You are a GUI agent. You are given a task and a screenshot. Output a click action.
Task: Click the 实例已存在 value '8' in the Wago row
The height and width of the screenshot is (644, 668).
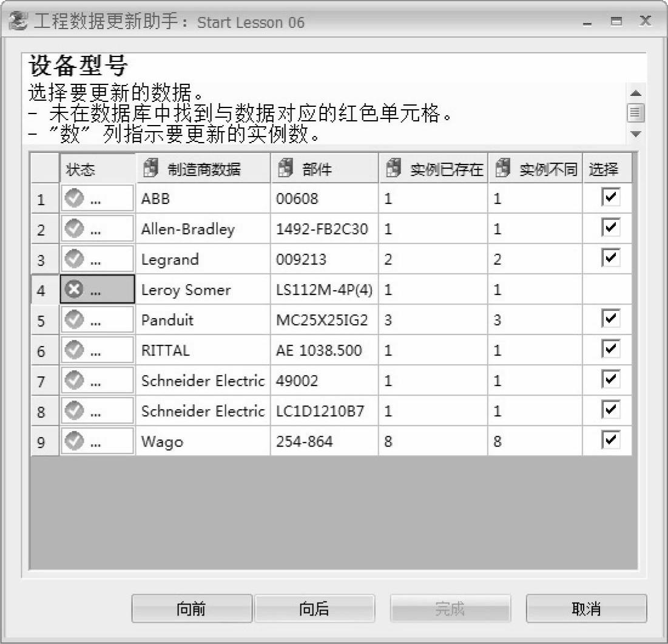(433, 441)
